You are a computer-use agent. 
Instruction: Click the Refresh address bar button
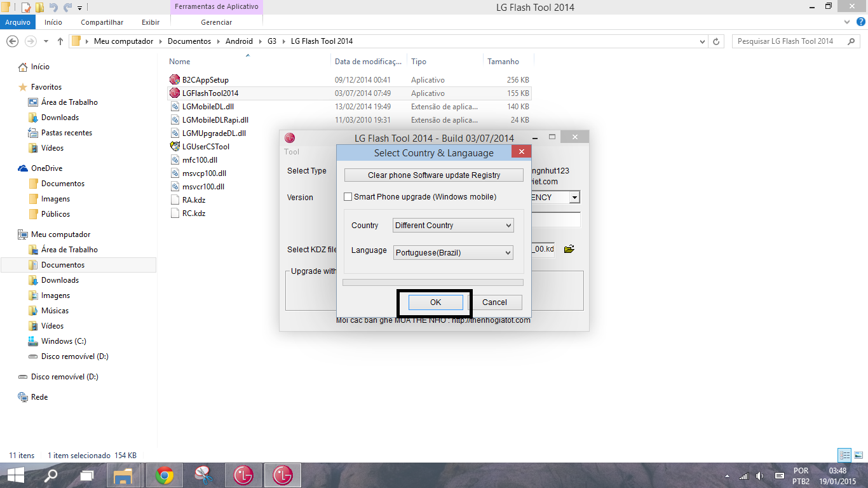(717, 41)
